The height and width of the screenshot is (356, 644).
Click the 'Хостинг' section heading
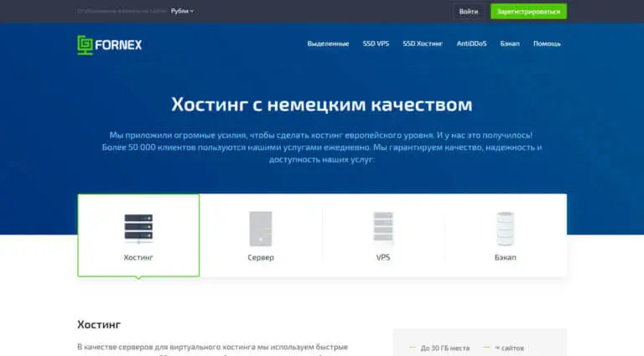[99, 324]
